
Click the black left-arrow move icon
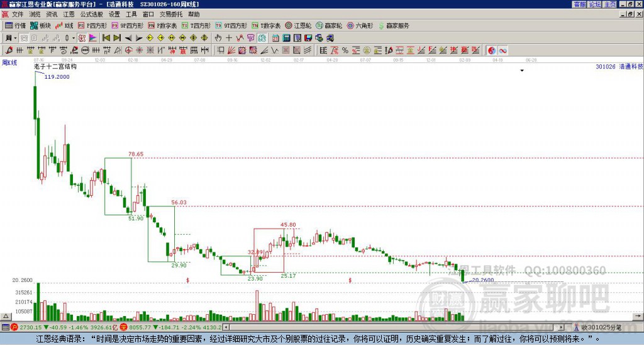coord(128,38)
